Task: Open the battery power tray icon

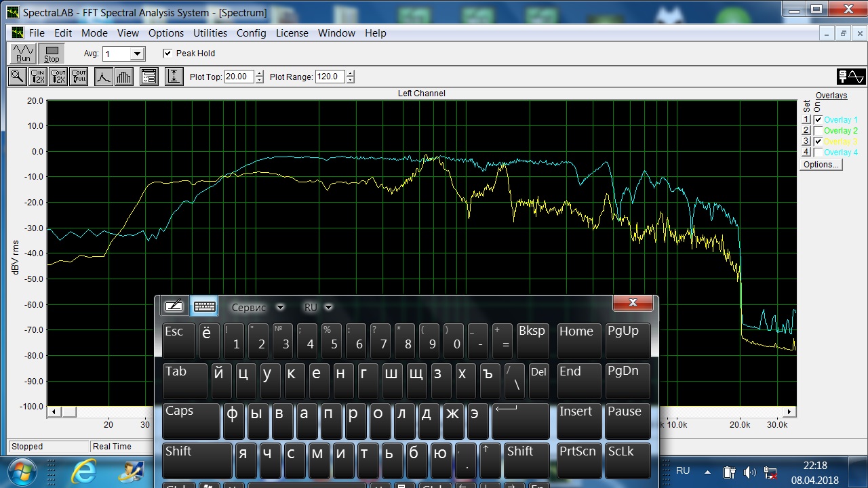Action: [729, 472]
